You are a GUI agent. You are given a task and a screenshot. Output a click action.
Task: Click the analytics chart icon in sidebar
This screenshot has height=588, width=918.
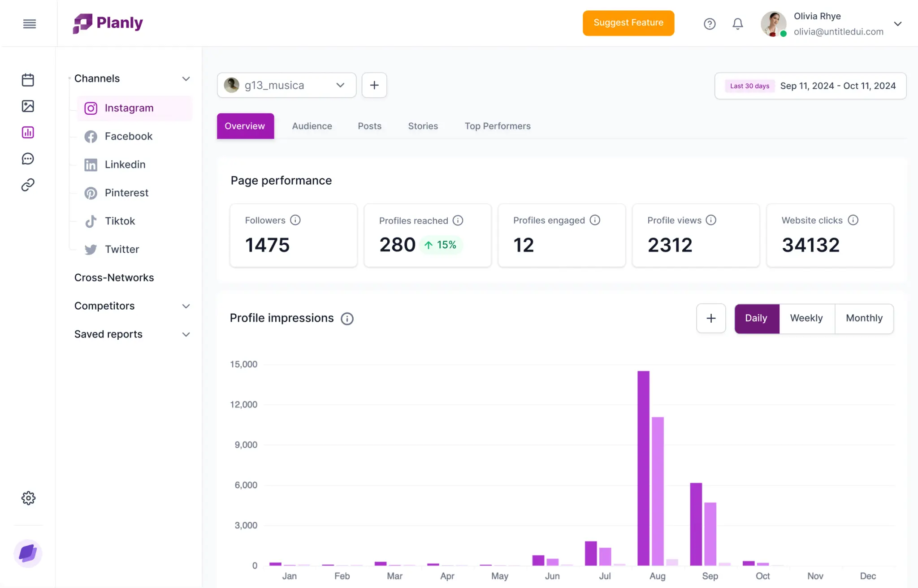(x=28, y=132)
